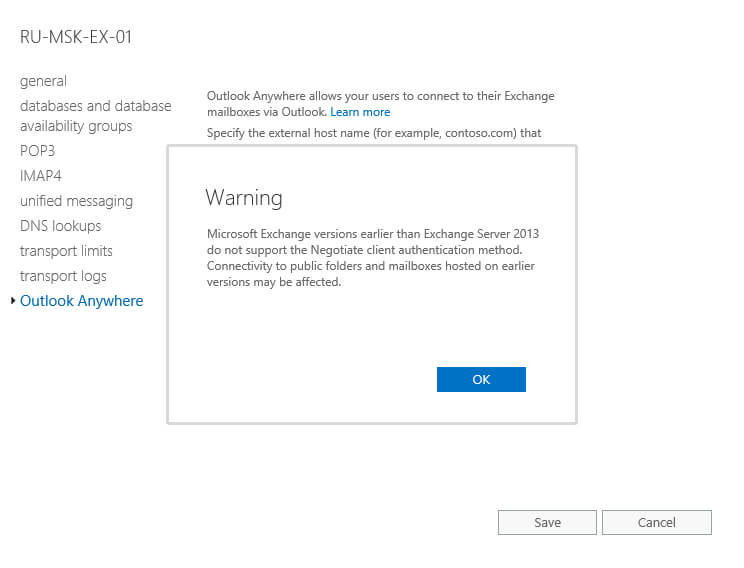Open unified messaging settings
The image size is (744, 568).
[x=76, y=201]
